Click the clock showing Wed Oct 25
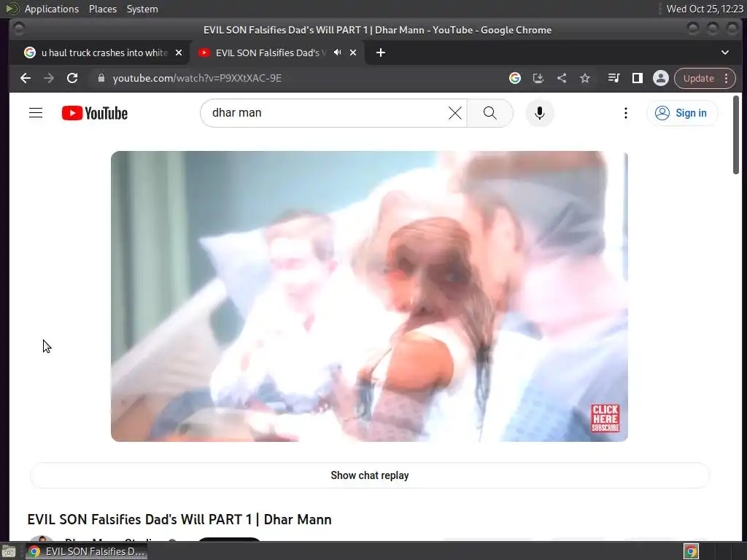 705,9
